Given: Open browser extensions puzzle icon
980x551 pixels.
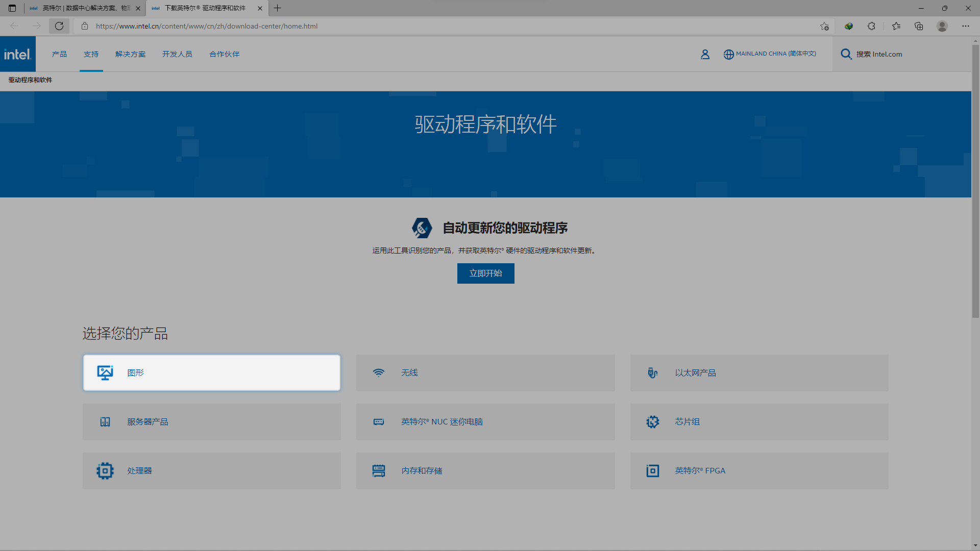Looking at the screenshot, I should [x=871, y=26].
